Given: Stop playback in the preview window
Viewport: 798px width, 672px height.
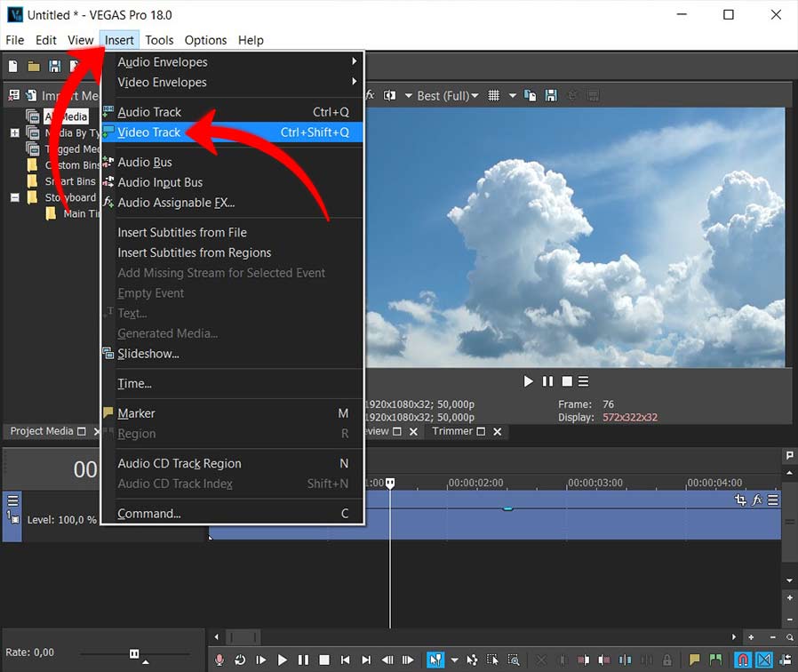Looking at the screenshot, I should (x=567, y=381).
